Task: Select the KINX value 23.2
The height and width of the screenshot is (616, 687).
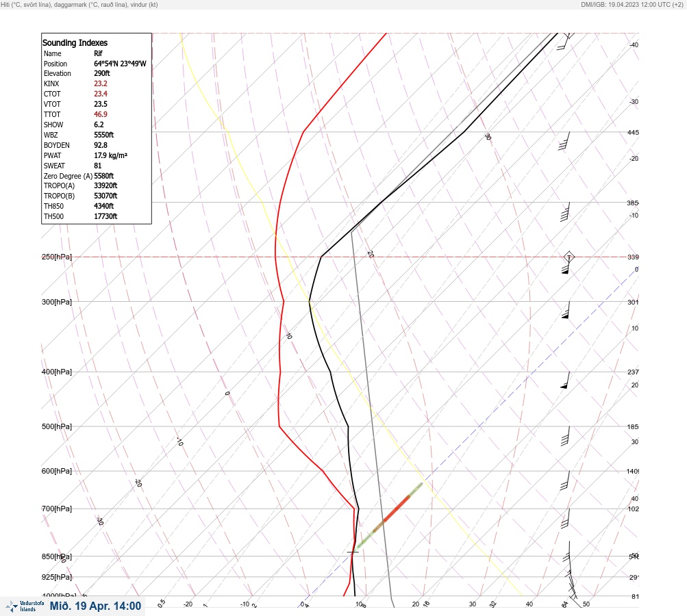Action: pyautogui.click(x=101, y=84)
